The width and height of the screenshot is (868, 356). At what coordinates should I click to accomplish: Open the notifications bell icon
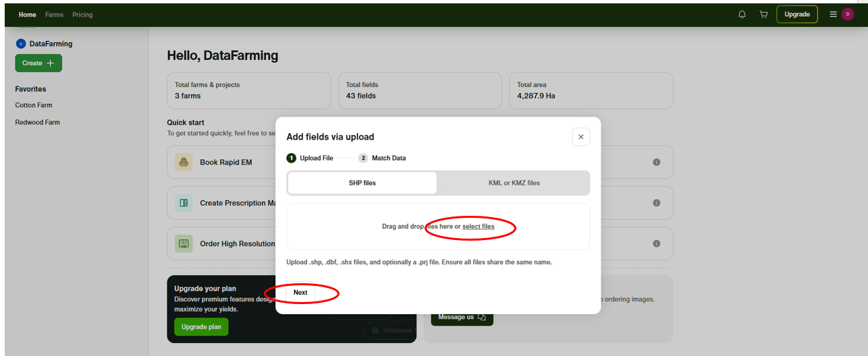742,14
